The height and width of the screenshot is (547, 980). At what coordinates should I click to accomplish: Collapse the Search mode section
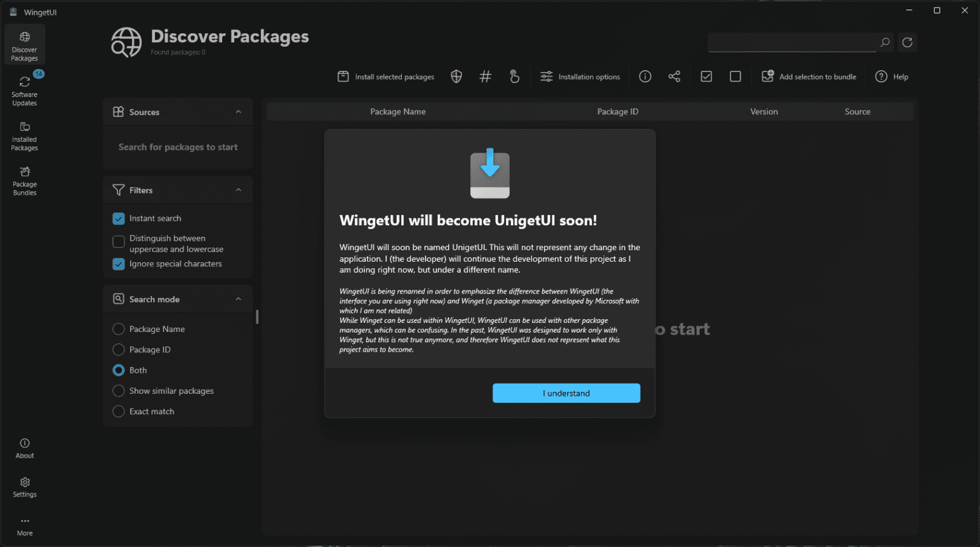point(239,299)
